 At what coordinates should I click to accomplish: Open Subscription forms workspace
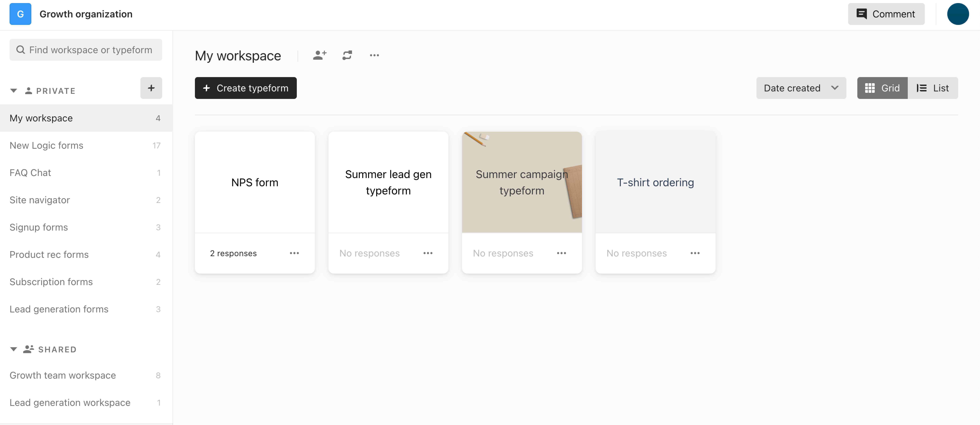86,282
